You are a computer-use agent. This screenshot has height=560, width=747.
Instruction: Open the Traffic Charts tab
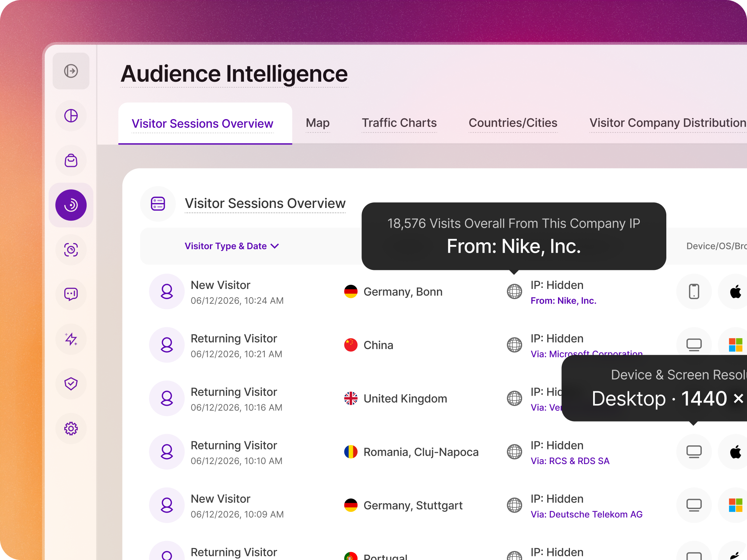coord(399,123)
